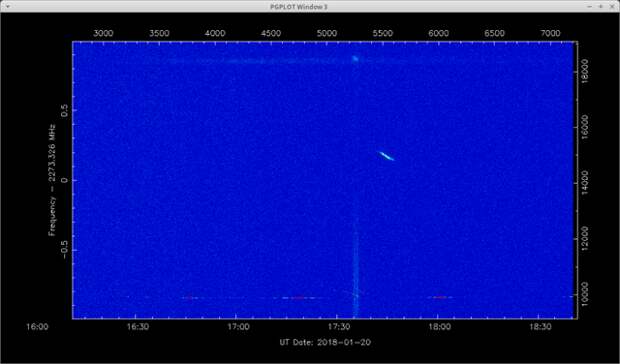Image resolution: width=620 pixels, height=364 pixels.
Task: Close the PGPLOT Window 3
Action: point(612,6)
